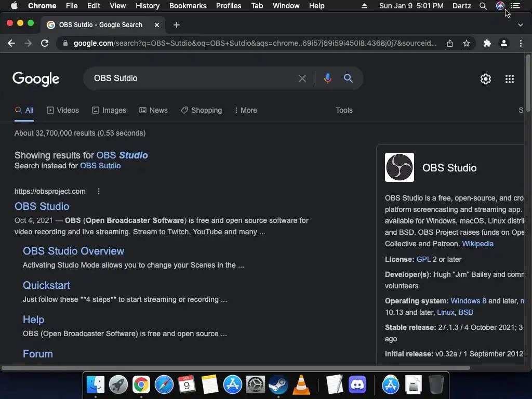
Task: Open a new tab with plus button
Action: pyautogui.click(x=177, y=25)
